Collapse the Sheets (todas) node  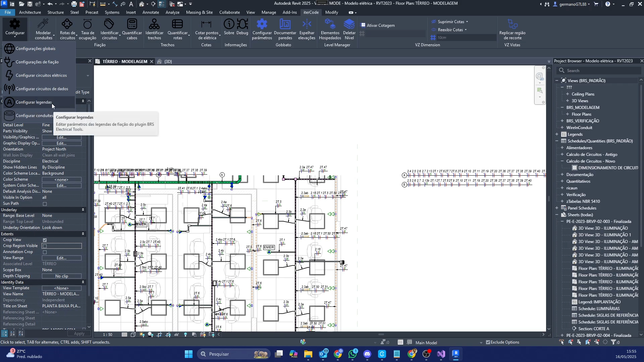point(557,215)
